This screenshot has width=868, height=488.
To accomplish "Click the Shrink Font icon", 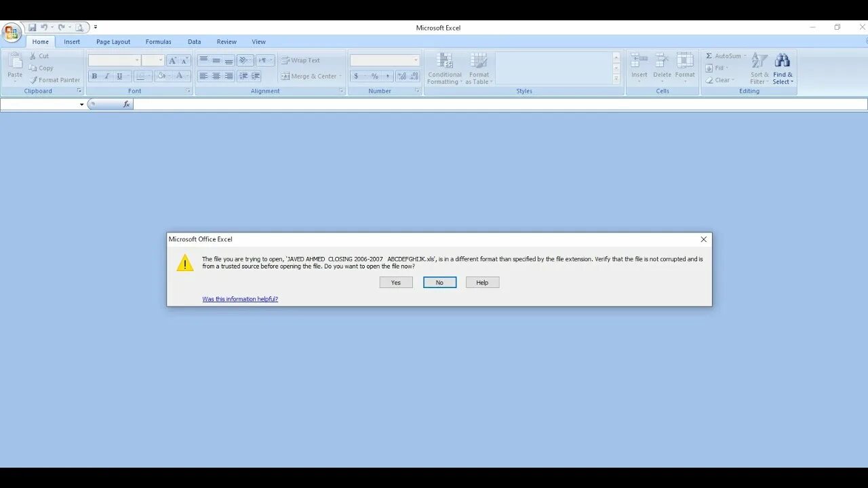I will (184, 60).
